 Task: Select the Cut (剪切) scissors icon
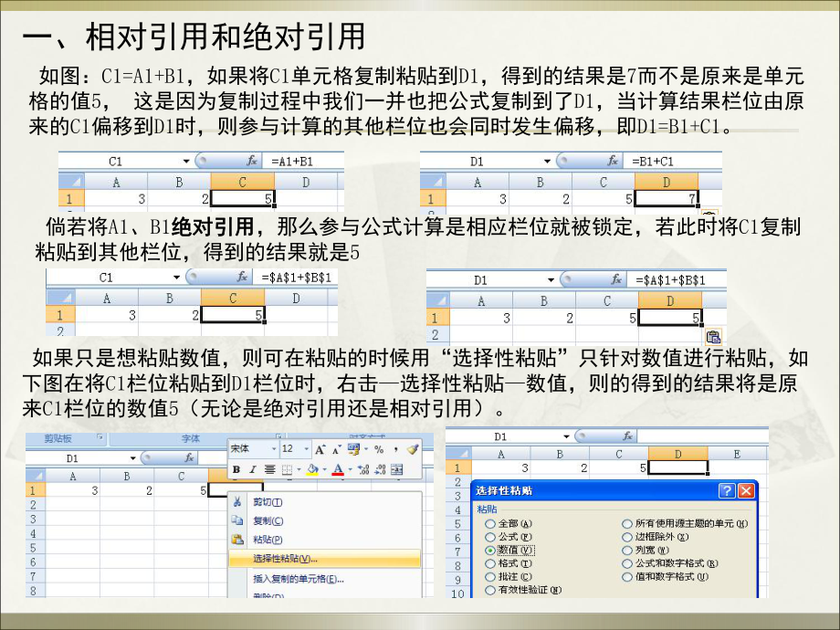[236, 501]
